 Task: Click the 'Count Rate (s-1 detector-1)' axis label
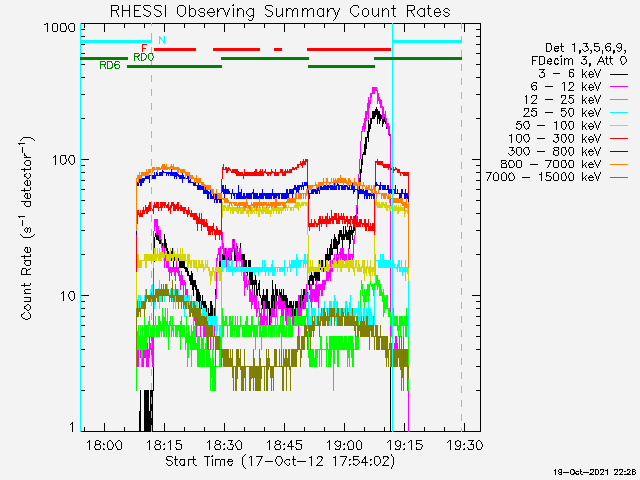pos(26,229)
